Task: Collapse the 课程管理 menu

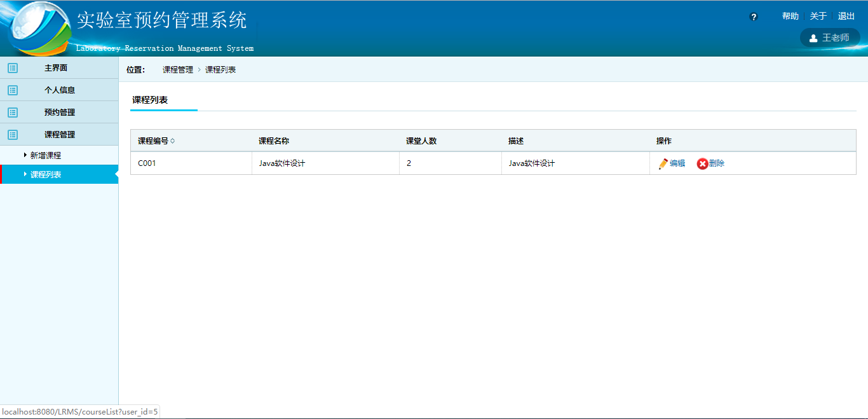Action: click(x=59, y=135)
